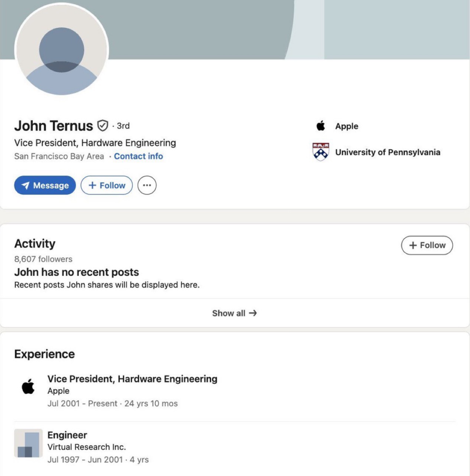Click the Experience section heading
Viewport: 470px width, 476px height.
click(x=44, y=354)
